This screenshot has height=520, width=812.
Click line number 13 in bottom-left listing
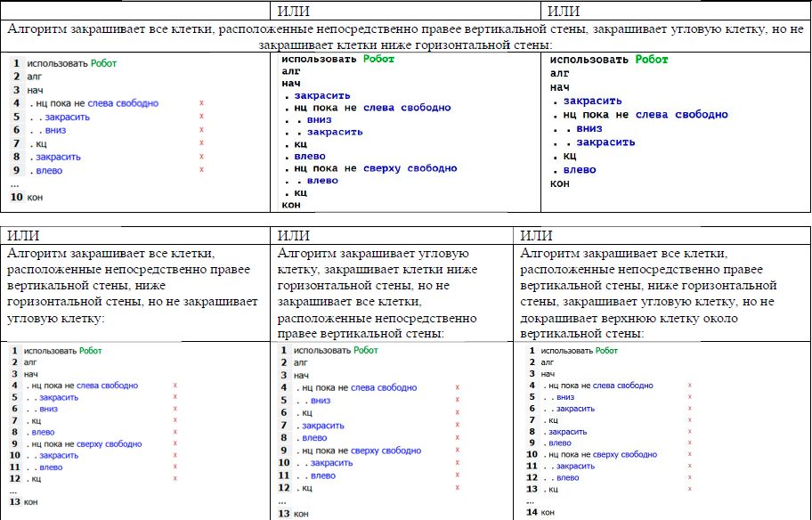pyautogui.click(x=16, y=501)
